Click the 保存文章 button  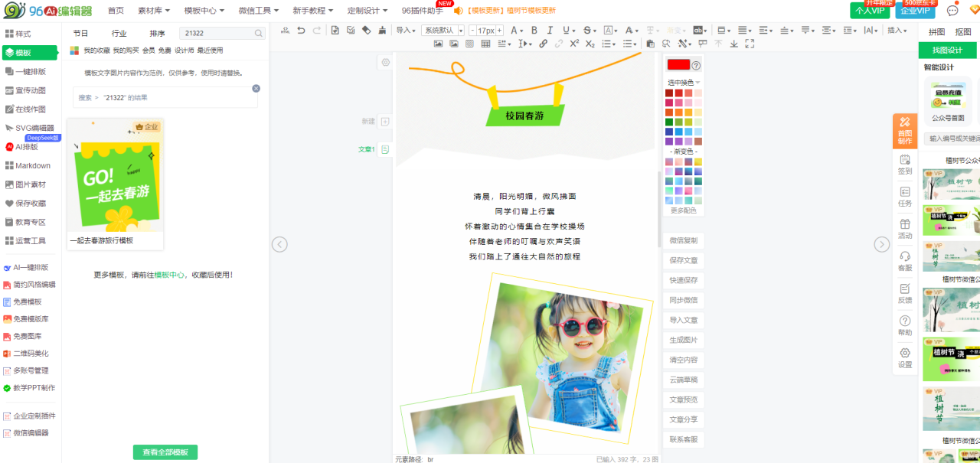pyautogui.click(x=683, y=260)
